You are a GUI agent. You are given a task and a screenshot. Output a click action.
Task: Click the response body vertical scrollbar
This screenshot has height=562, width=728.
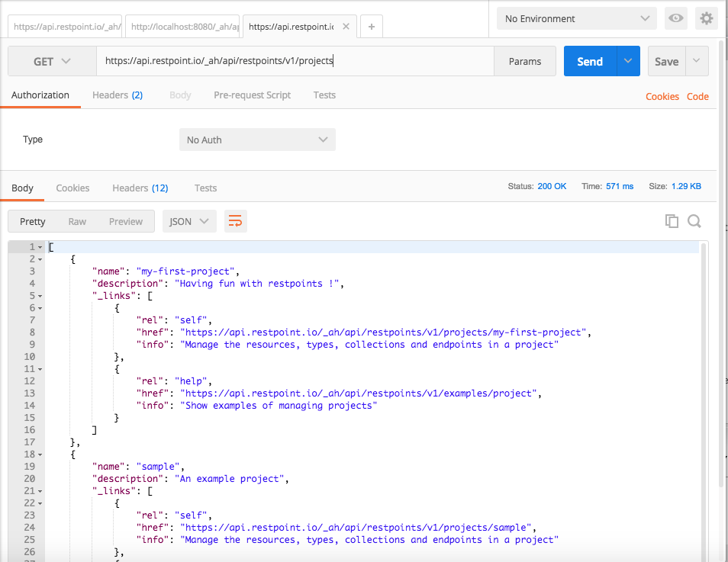click(704, 401)
